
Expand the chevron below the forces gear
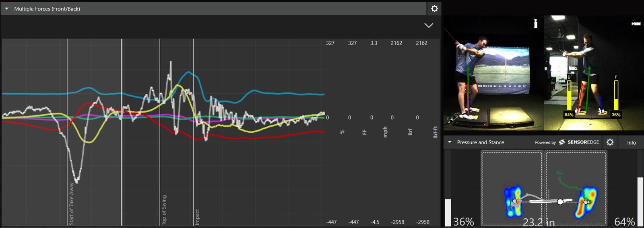point(429,25)
